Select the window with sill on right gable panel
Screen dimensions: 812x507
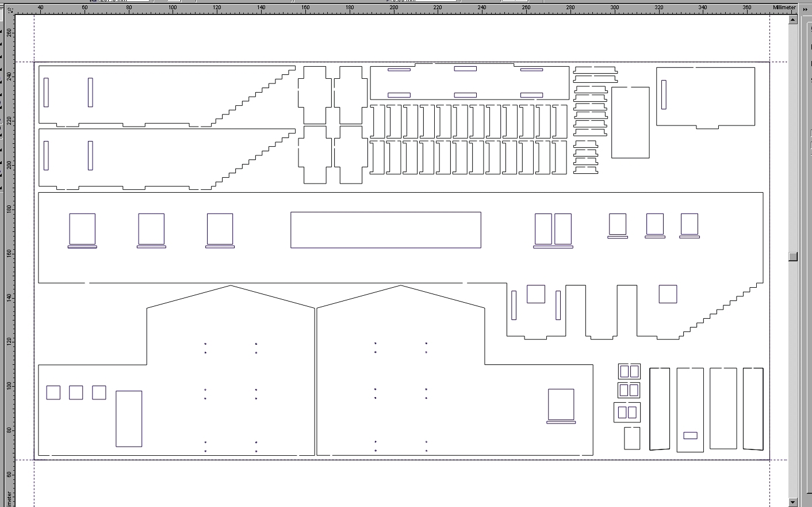(x=561, y=405)
